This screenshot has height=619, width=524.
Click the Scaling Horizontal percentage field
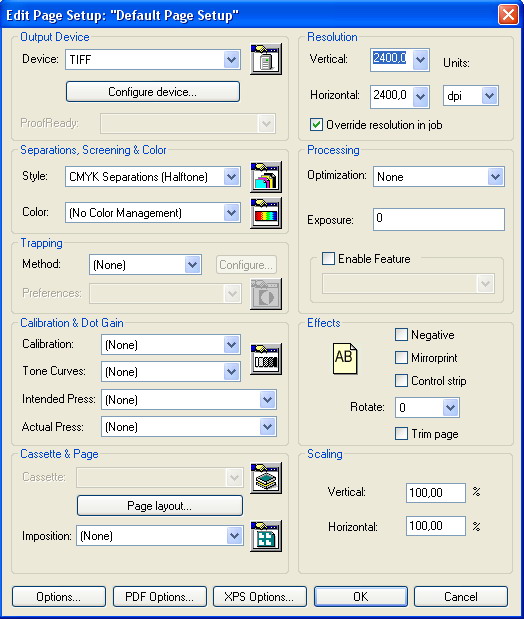(x=436, y=526)
